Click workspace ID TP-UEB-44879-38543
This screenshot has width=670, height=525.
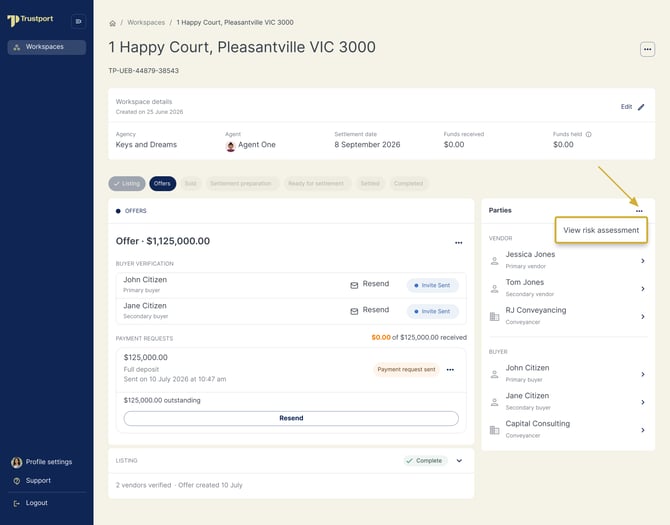click(x=144, y=71)
